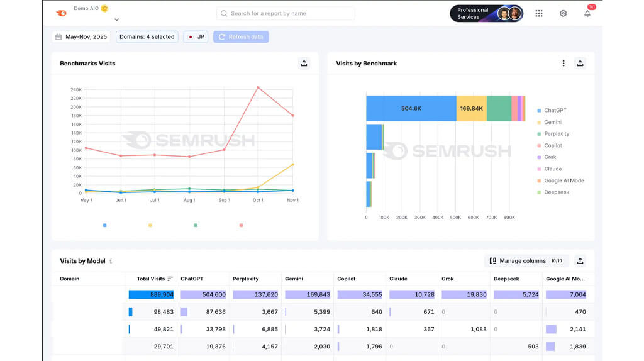Open Visits by Benchmark more options
The height and width of the screenshot is (361, 644).
pyautogui.click(x=563, y=63)
